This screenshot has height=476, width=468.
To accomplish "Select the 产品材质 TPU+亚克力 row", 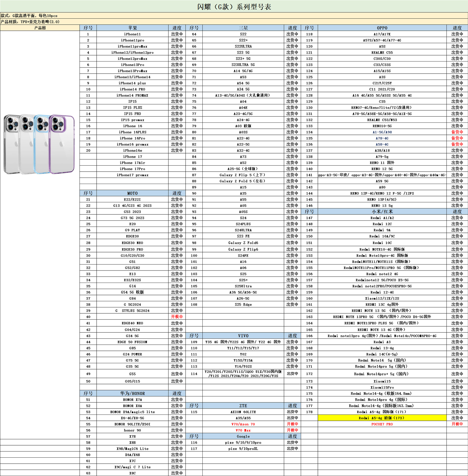I will point(234,22).
